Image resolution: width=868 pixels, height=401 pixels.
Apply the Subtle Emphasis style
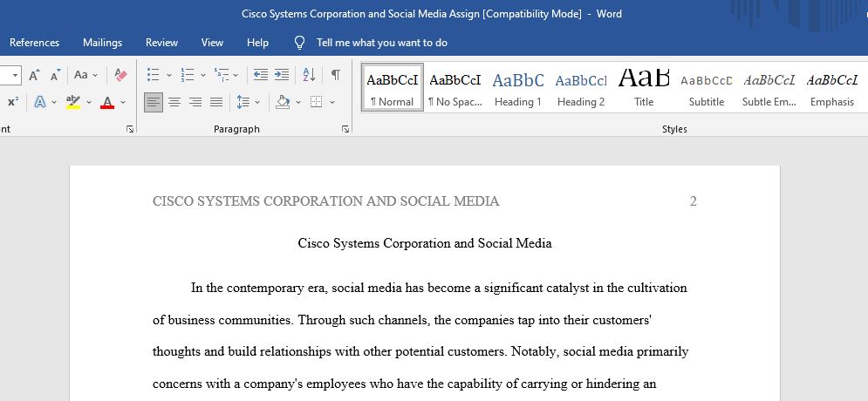(769, 87)
